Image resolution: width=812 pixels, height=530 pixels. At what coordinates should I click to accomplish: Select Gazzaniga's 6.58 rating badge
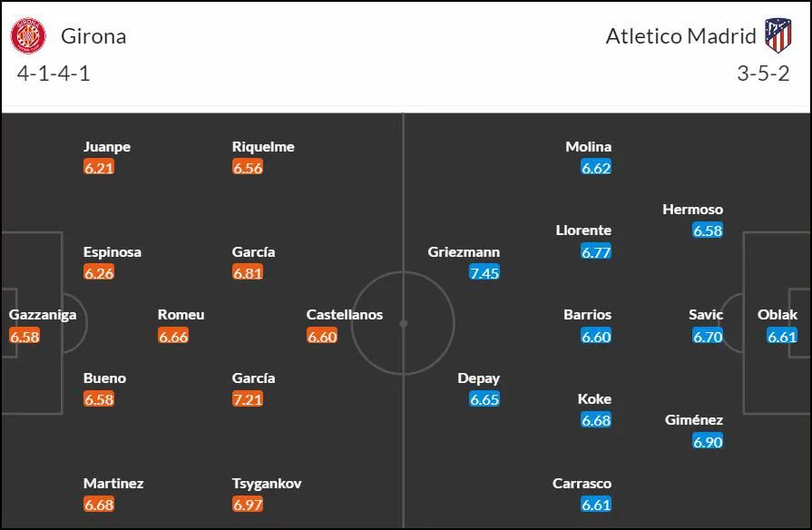(x=24, y=336)
